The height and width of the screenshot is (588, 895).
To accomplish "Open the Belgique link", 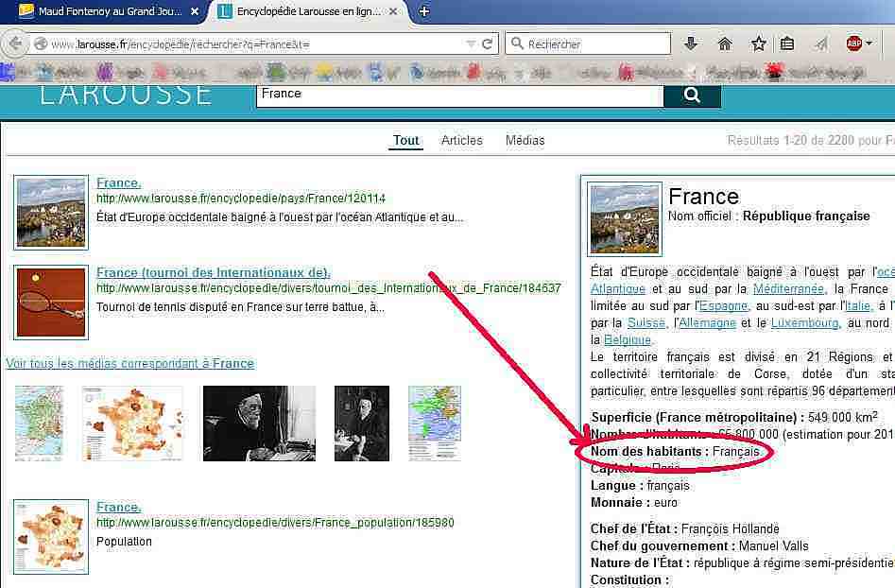I will point(628,340).
